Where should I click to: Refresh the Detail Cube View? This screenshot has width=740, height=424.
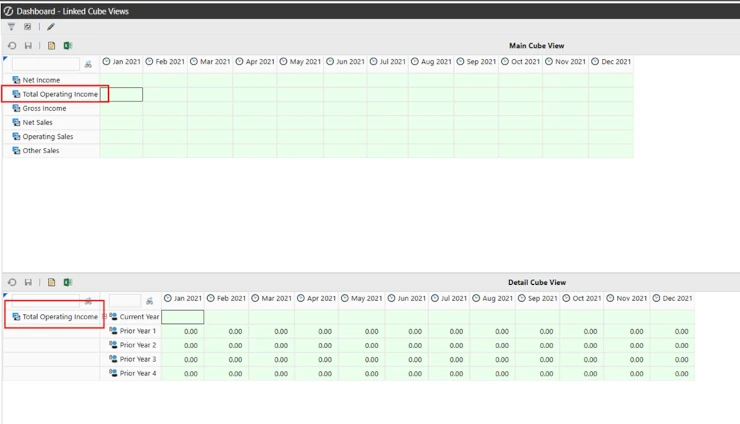pos(12,283)
